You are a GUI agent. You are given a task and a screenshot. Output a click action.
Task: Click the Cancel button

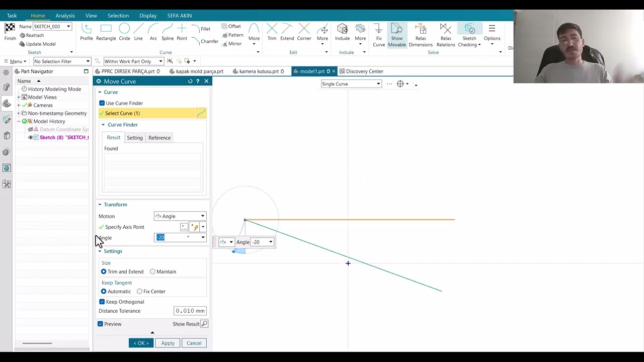point(194,343)
